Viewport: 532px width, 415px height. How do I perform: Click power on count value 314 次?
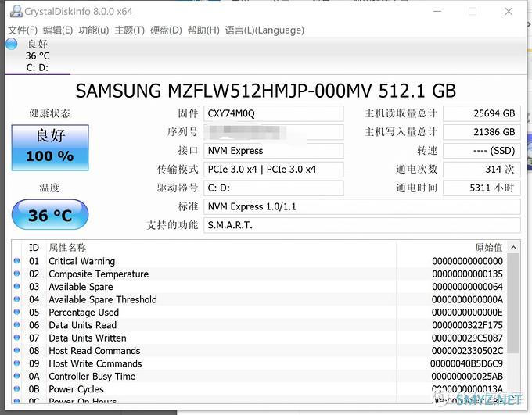[482, 170]
